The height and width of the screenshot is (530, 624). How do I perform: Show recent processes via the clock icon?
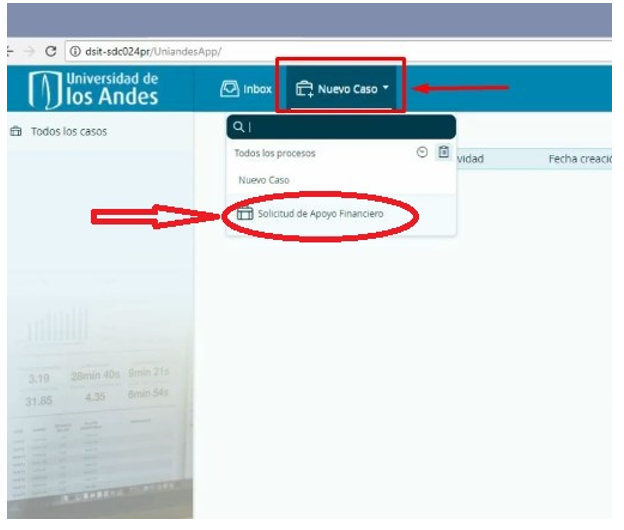422,152
